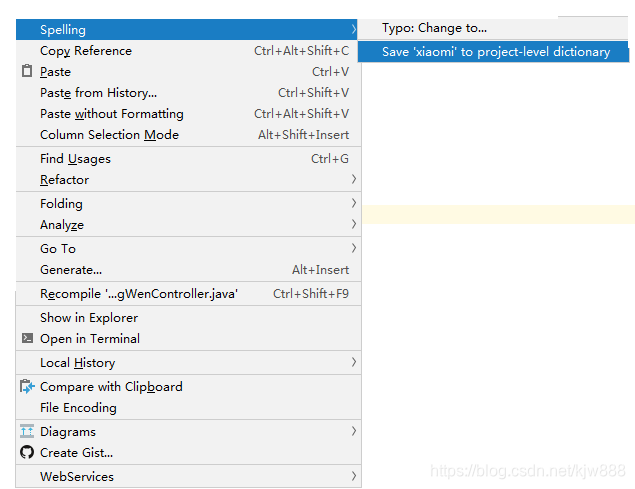This screenshot has width=635, height=489.
Task: Choose Create Gist... entry
Action: pos(188,453)
